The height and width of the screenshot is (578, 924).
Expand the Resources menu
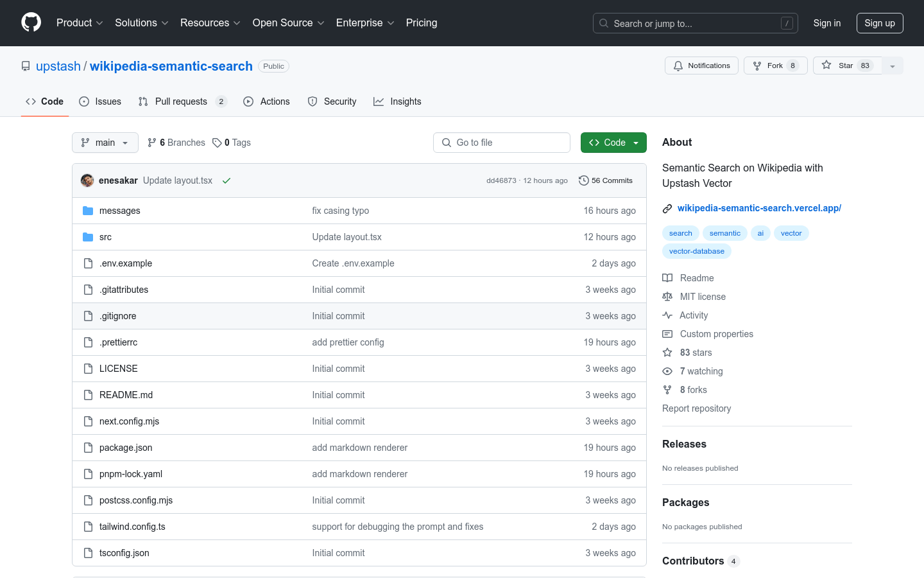click(x=210, y=22)
